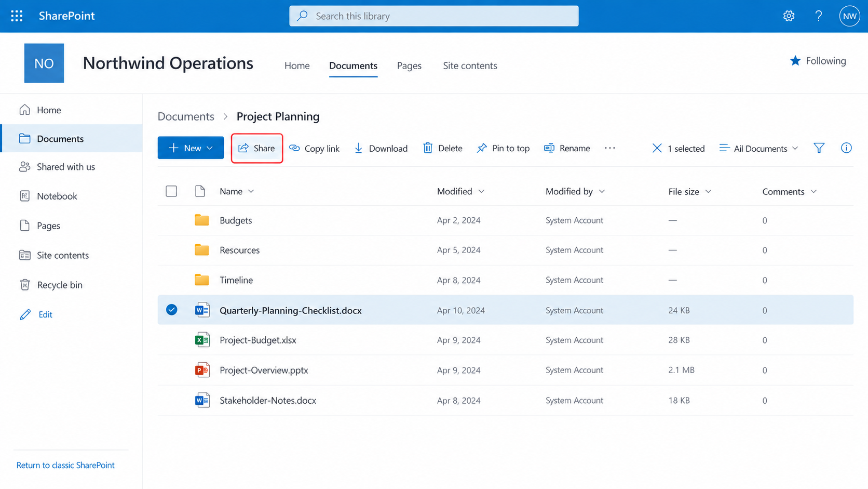Click the NO site logo tile
Screen dimensions: 868x489
pos(44,63)
